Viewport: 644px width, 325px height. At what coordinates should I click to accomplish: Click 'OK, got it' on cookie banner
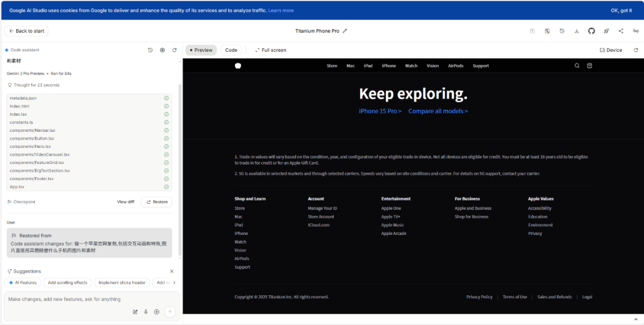click(x=621, y=10)
